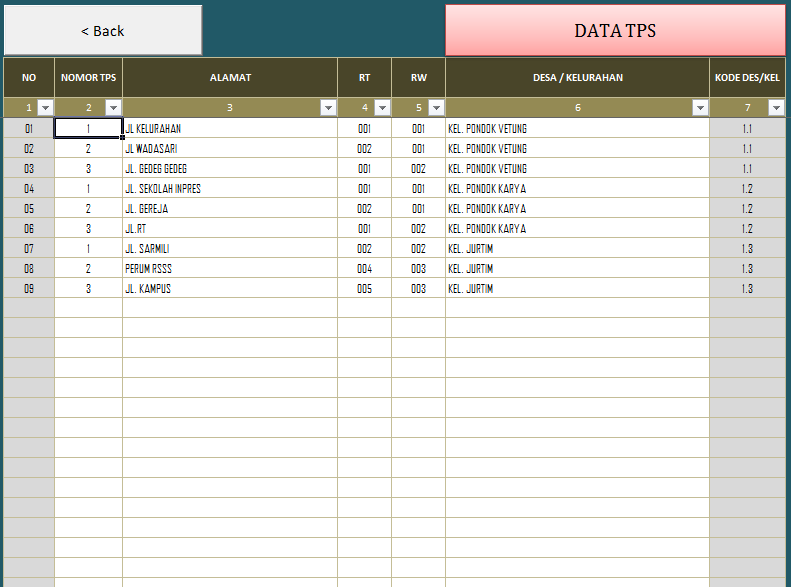Select the code 1.3 in row 08
This screenshot has width=791, height=587.
[747, 268]
